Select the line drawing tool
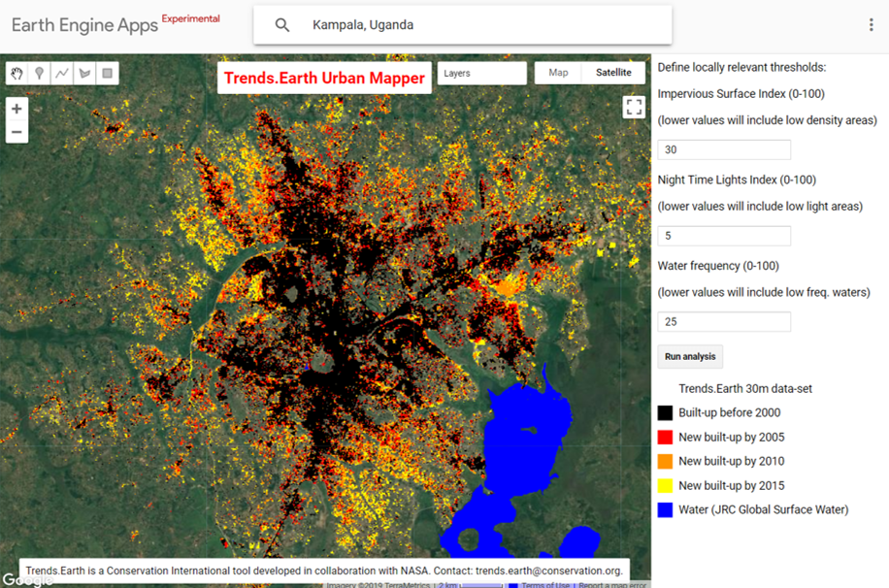The image size is (889, 588). point(61,73)
